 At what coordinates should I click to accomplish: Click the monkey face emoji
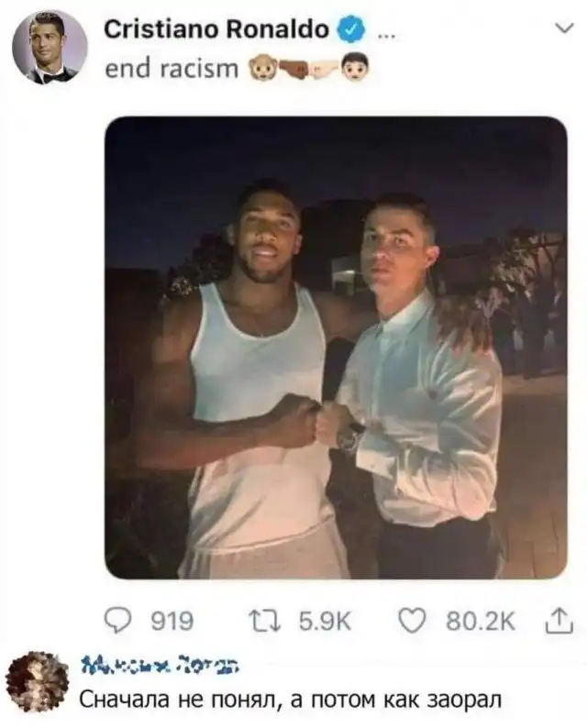click(264, 70)
